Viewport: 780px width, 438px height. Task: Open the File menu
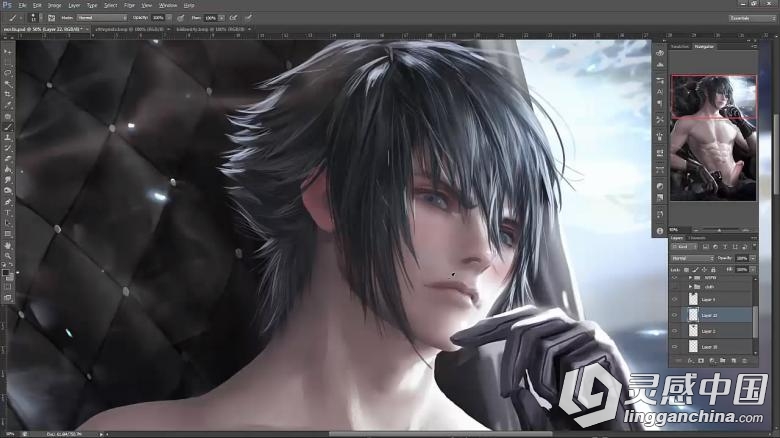[22, 5]
